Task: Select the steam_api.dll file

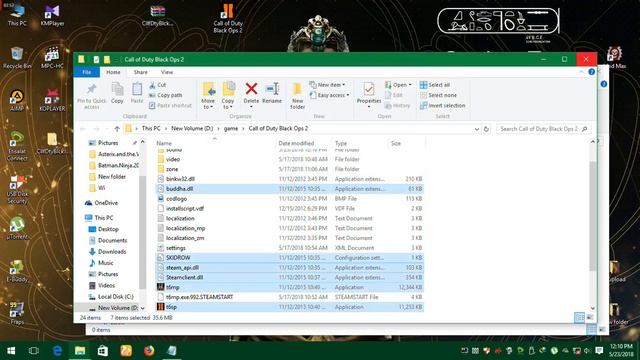Action: (289, 267)
